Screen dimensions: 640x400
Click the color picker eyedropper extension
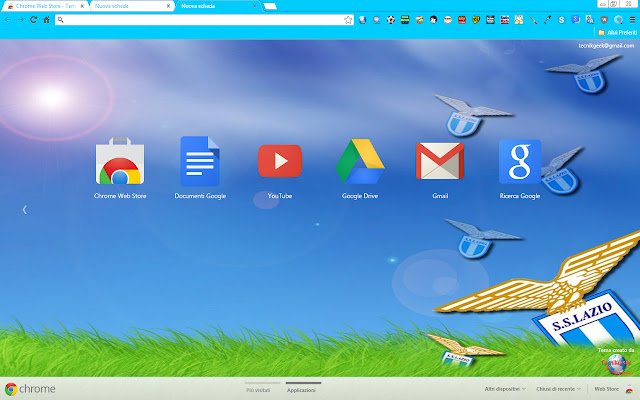pos(547,20)
